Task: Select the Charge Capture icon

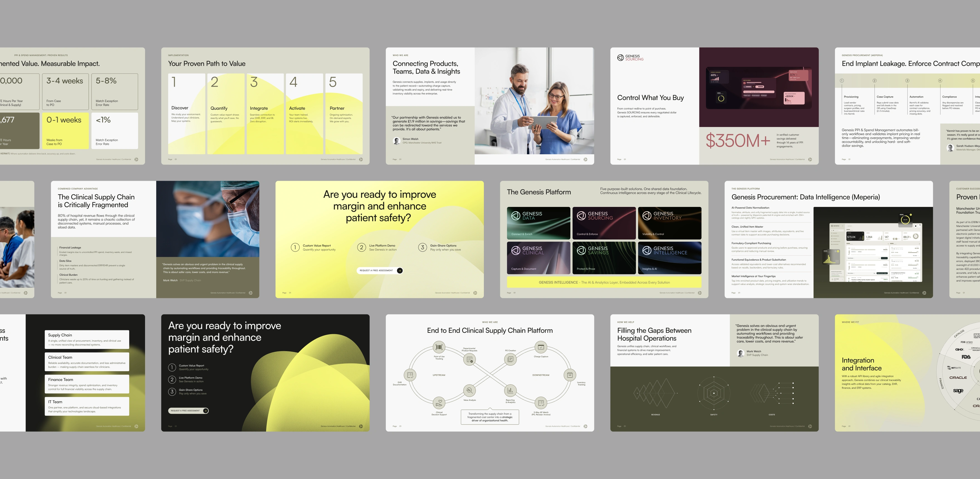Action: (x=541, y=347)
